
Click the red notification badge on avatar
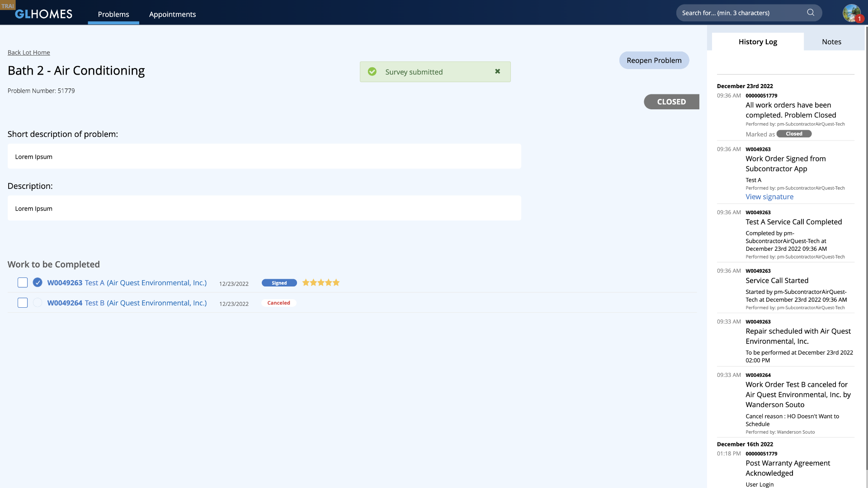(859, 19)
